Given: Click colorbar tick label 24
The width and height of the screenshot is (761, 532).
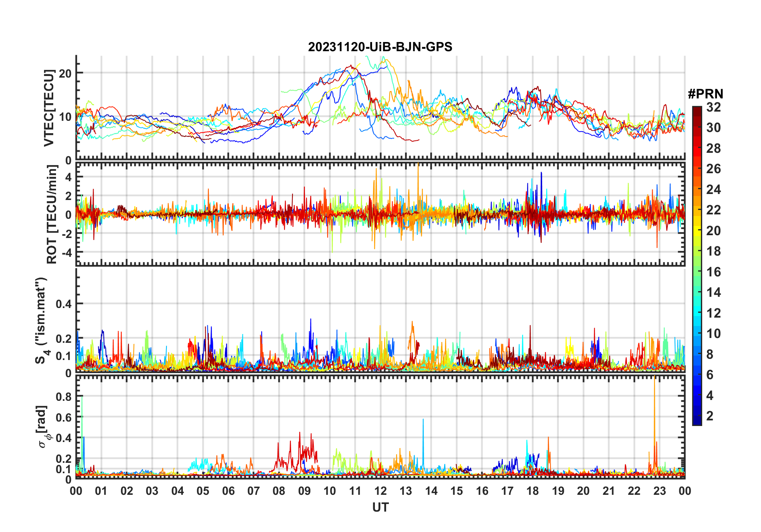Looking at the screenshot, I should click(713, 190).
